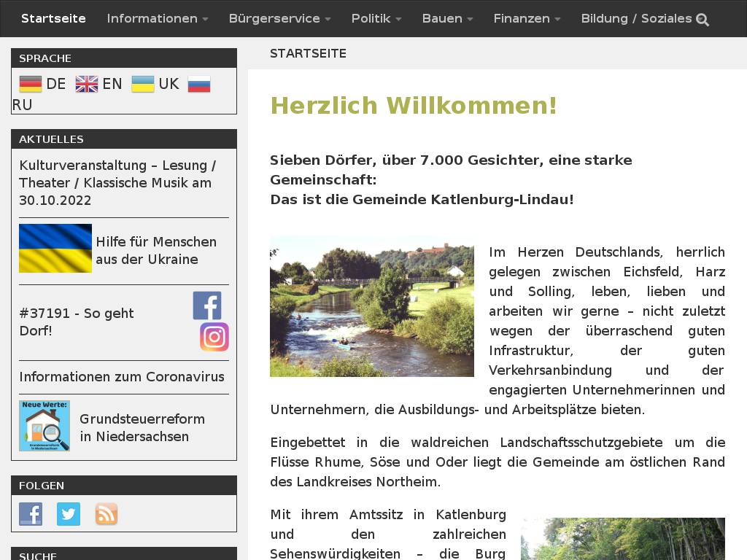
Task: Open the RSS feed icon
Action: 107,514
